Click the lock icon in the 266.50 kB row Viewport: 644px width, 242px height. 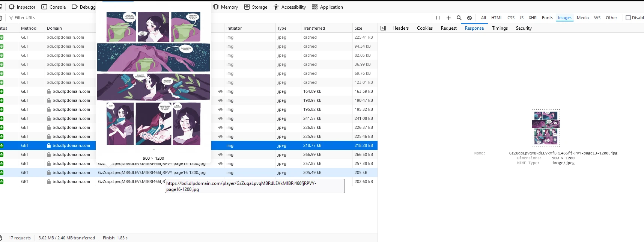[49, 154]
